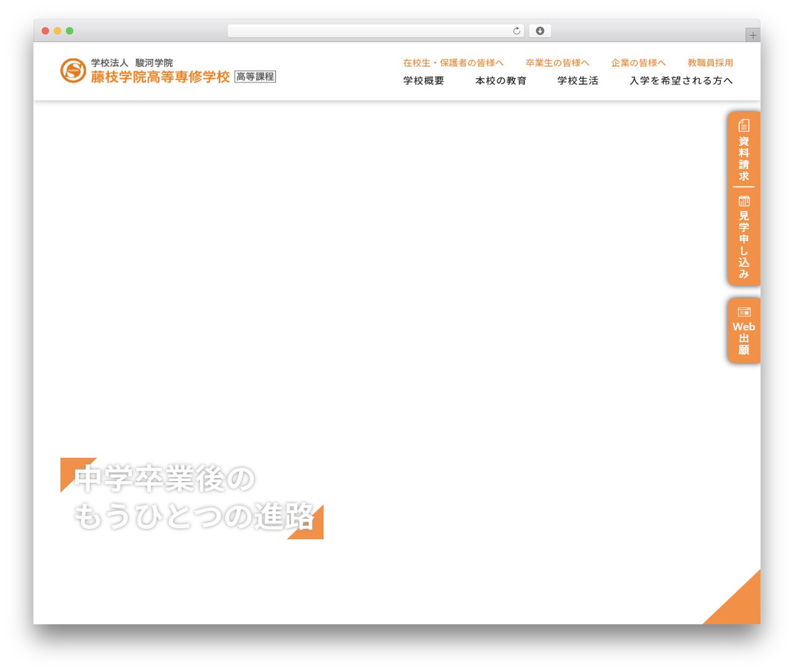Click the browser download arrow icon
The height and width of the screenshot is (672, 794).
click(540, 31)
